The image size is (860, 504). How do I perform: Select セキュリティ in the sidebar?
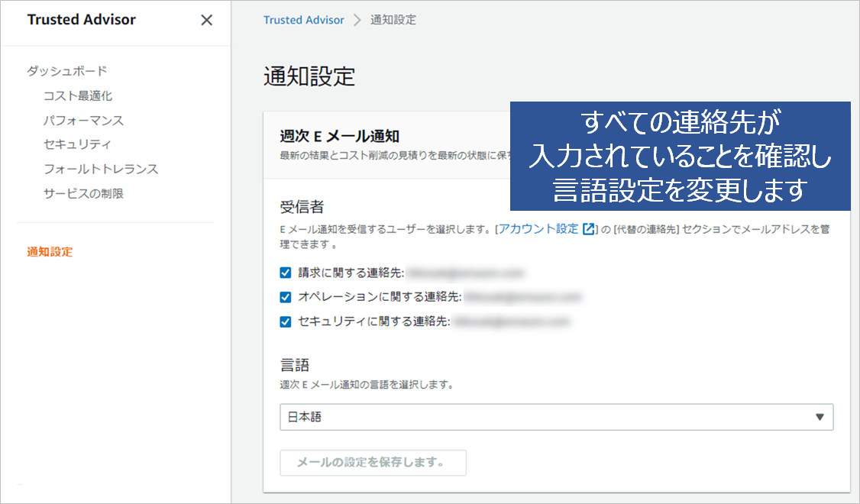78,144
